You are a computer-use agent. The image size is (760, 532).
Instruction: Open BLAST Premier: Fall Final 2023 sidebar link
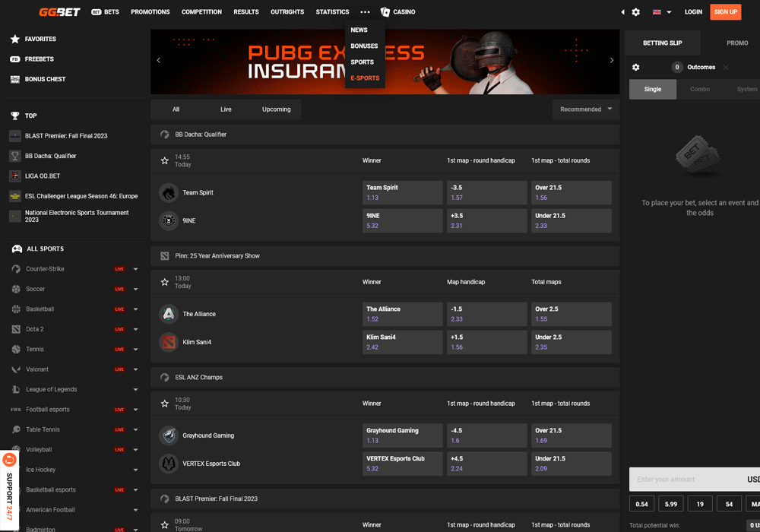pos(66,136)
